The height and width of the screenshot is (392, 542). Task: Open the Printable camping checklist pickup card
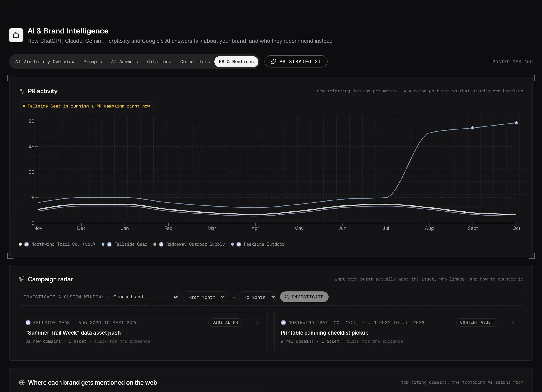(x=398, y=332)
